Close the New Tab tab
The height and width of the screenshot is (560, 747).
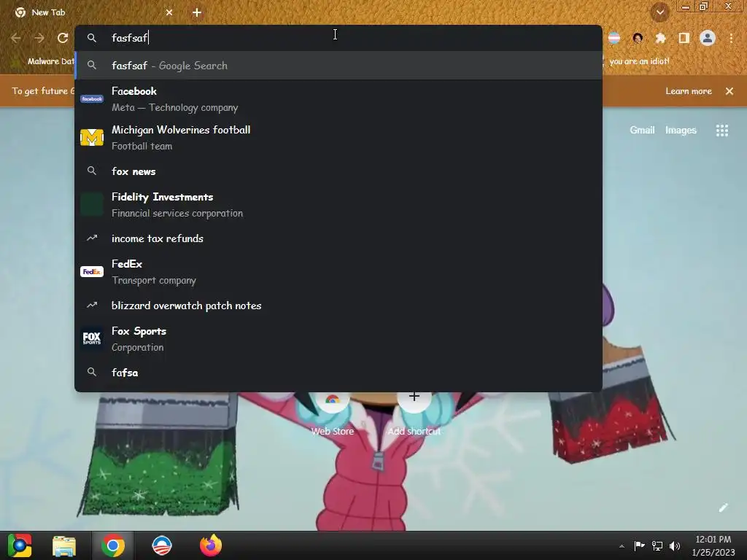point(169,12)
